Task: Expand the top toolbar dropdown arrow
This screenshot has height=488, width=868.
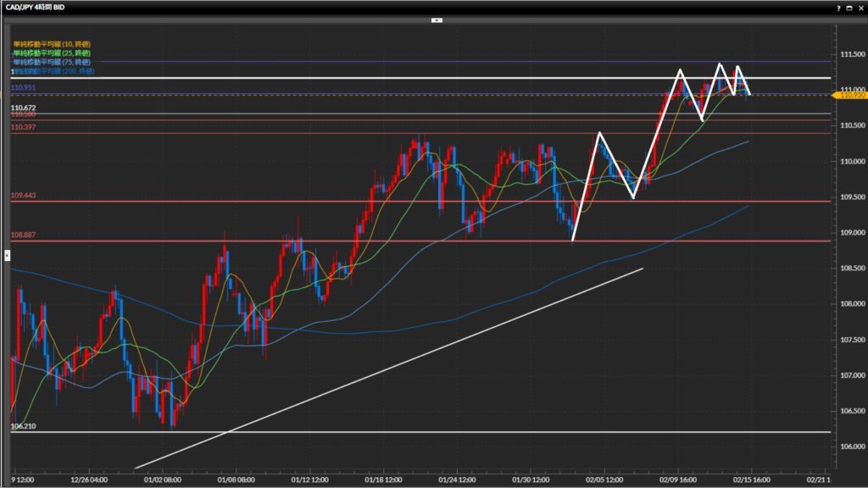Action: point(437,19)
